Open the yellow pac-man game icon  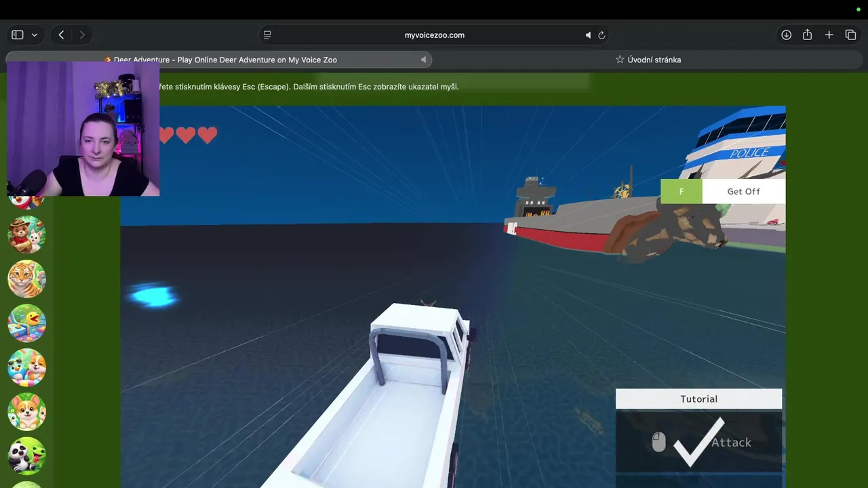(26, 323)
